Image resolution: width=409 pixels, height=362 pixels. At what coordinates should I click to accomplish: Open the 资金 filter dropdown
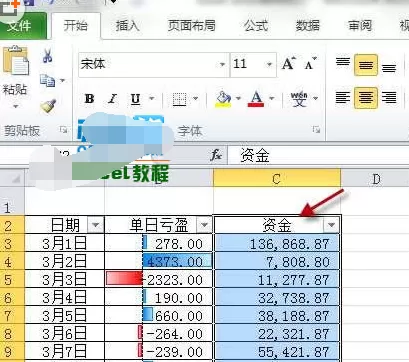pos(331,225)
